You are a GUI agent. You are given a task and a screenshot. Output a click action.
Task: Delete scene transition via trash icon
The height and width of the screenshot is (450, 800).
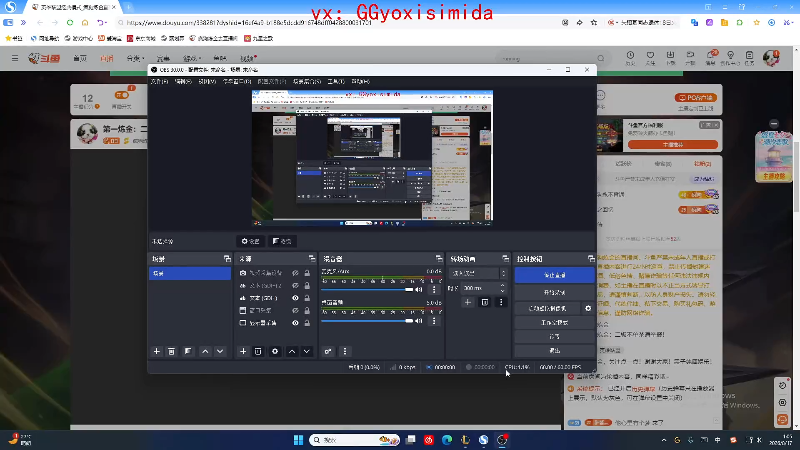[x=485, y=303]
